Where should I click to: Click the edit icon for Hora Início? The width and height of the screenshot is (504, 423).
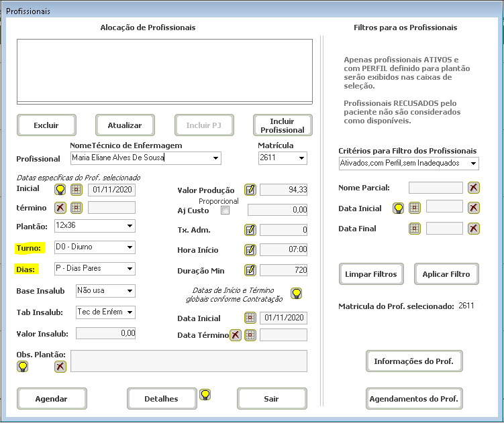[x=250, y=250]
